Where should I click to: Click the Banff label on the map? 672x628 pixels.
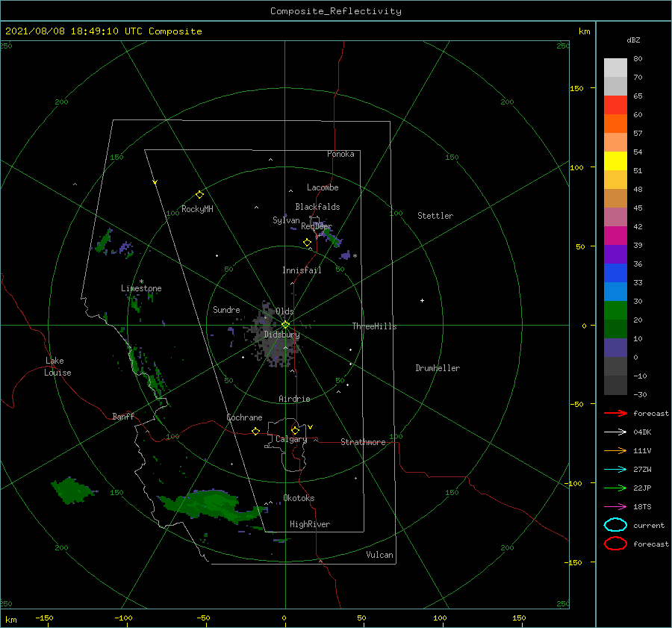(x=123, y=416)
